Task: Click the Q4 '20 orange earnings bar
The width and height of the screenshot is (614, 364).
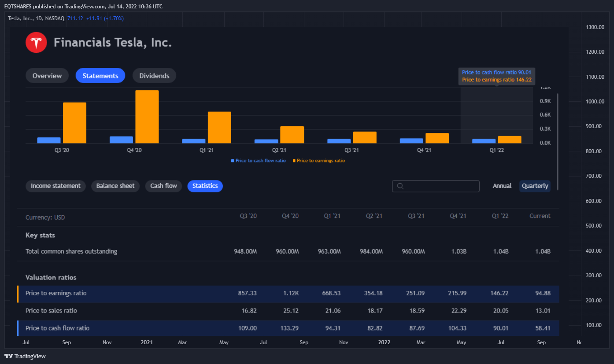Action: pos(147,117)
